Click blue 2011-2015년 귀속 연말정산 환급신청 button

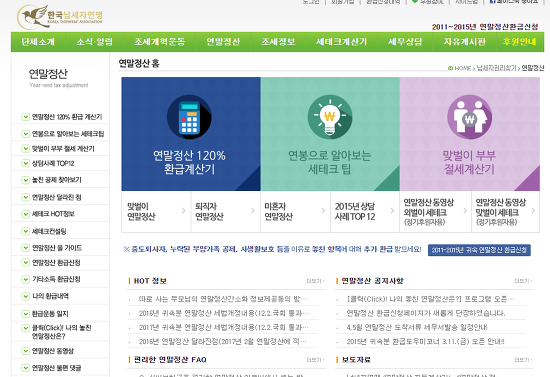(x=479, y=250)
